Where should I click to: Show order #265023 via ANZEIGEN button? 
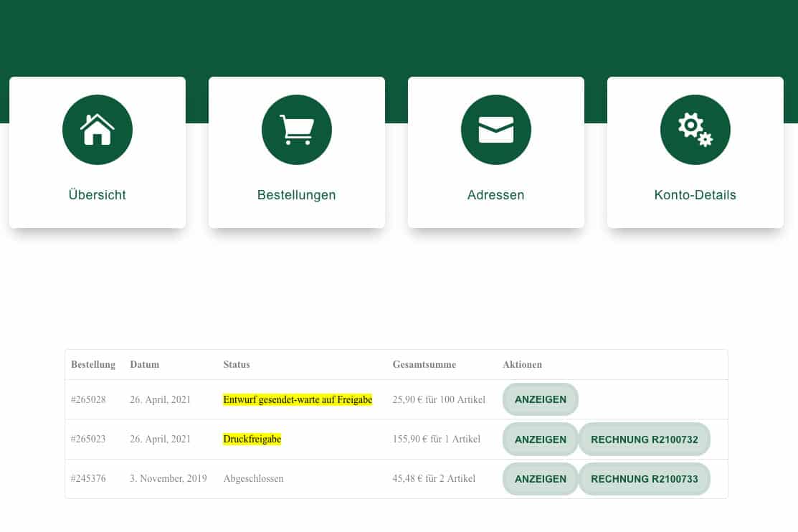pyautogui.click(x=540, y=440)
